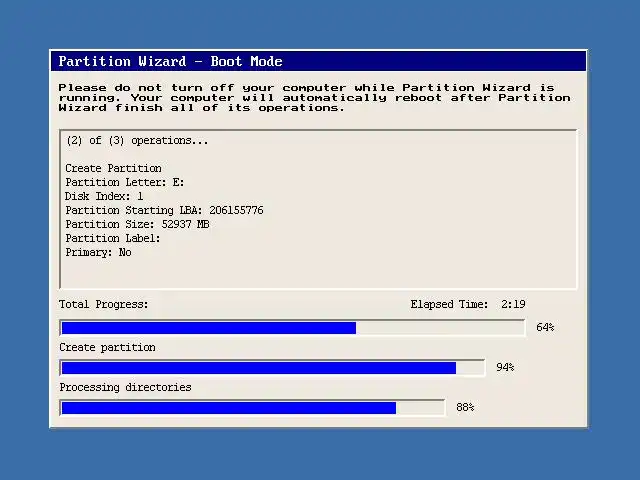Click the Partition Wizard - Boot Mode title
The image size is (640, 480).
click(x=170, y=61)
